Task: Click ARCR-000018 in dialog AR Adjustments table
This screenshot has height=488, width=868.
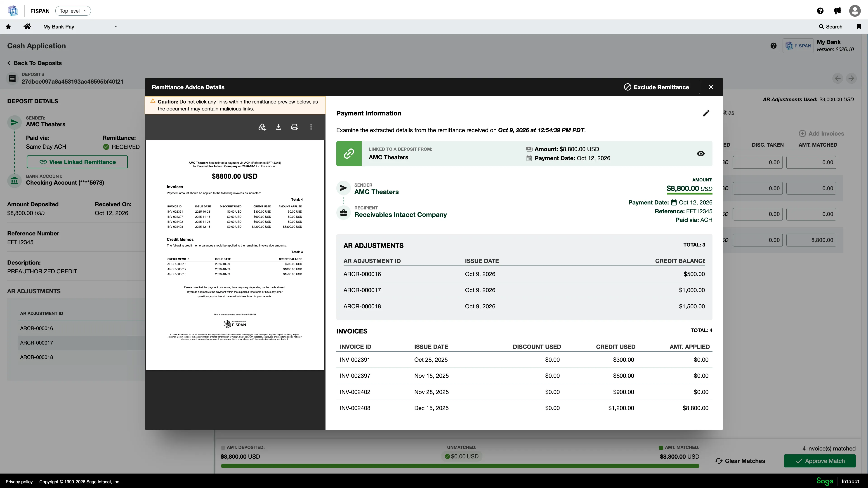Action: pos(362,307)
